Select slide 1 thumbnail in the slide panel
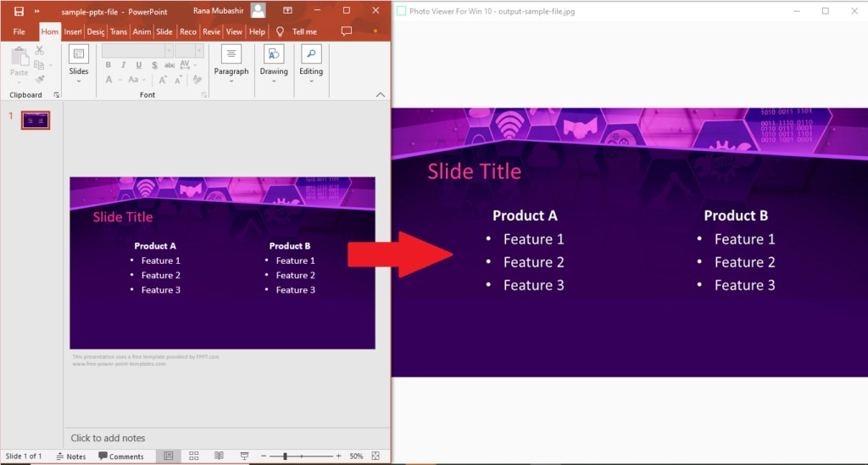 pos(36,120)
